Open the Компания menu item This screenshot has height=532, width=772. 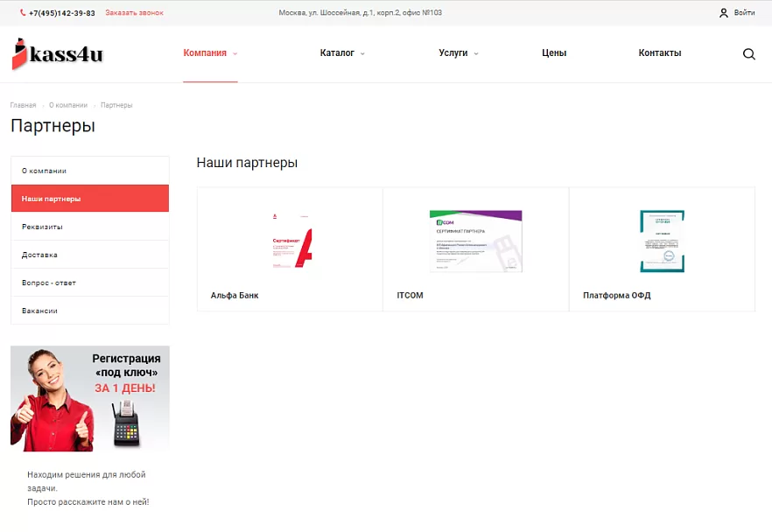pos(205,52)
